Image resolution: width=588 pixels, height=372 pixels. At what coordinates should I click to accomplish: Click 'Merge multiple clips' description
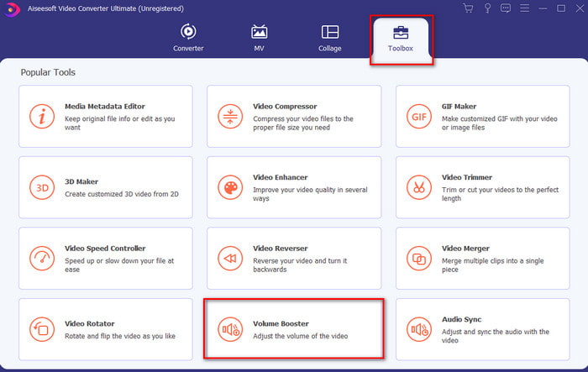[x=492, y=265]
